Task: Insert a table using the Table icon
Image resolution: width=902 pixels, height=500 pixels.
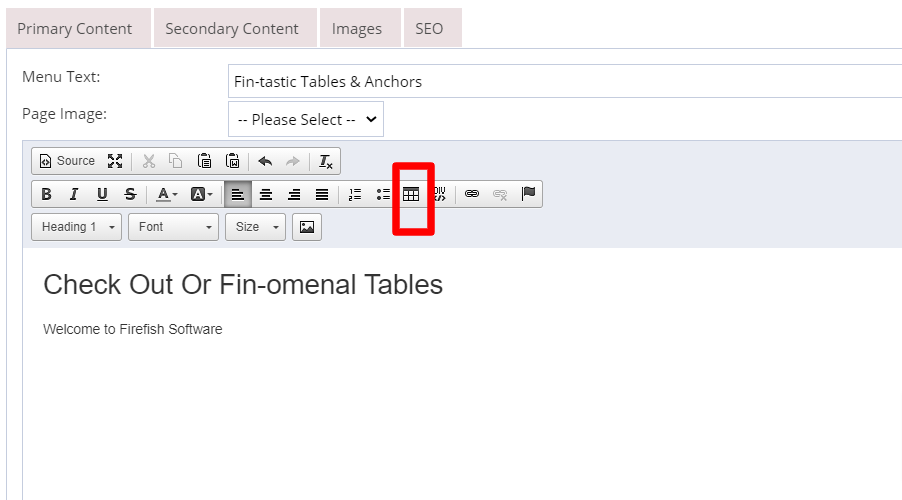Action: coord(411,194)
